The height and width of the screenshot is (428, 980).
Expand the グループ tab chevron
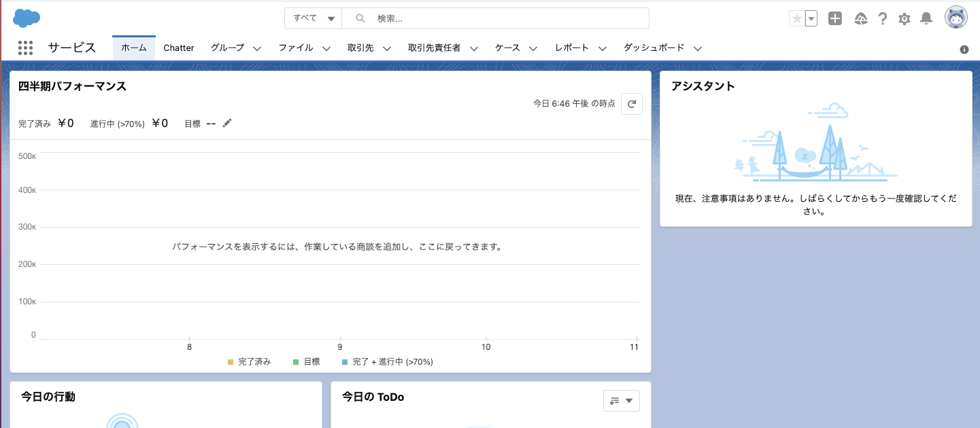pyautogui.click(x=257, y=48)
